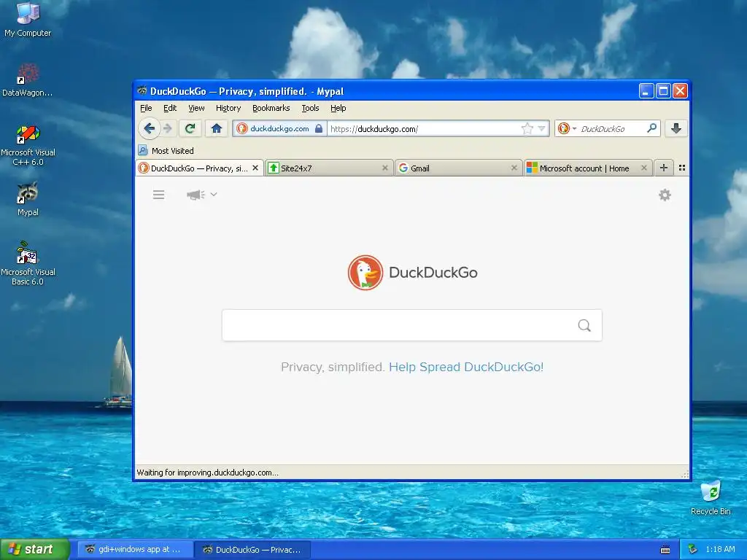Open DuckDuckGo settings gear icon
The height and width of the screenshot is (560, 747).
(665, 195)
